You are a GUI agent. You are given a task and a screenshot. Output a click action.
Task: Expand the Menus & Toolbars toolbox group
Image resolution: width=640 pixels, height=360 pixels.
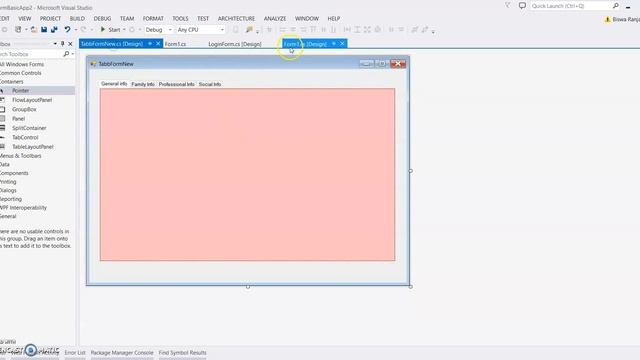pyautogui.click(x=20, y=156)
